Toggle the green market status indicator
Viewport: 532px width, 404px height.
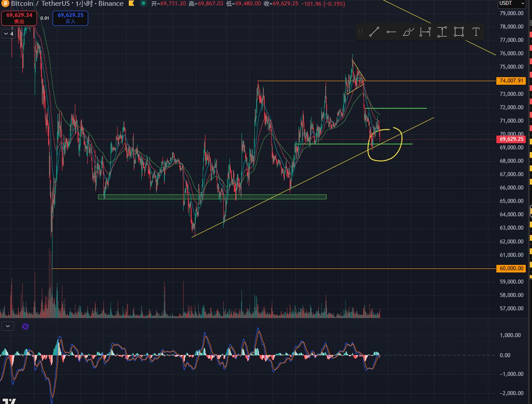(143, 4)
